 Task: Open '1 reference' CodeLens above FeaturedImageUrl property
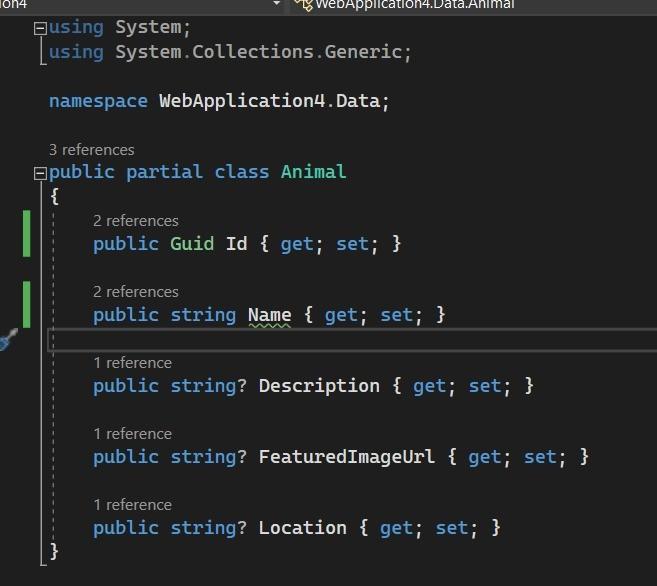tap(132, 434)
